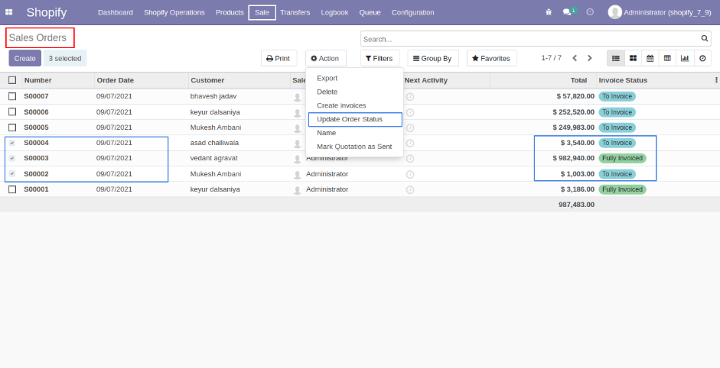This screenshot has width=720, height=368.
Task: Open the Queue menu link
Action: tap(370, 12)
